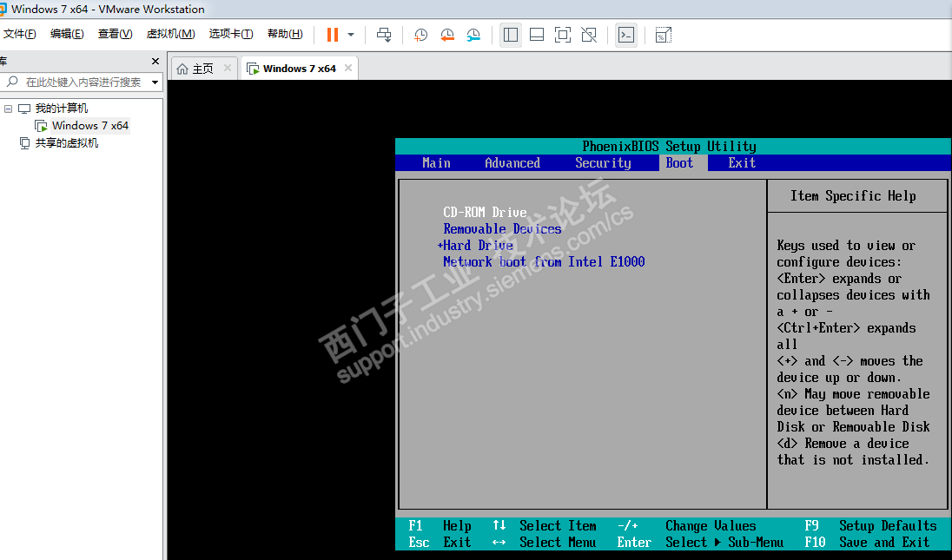The image size is (952, 560).
Task: Click the Item Specific Help heading
Action: click(x=853, y=195)
